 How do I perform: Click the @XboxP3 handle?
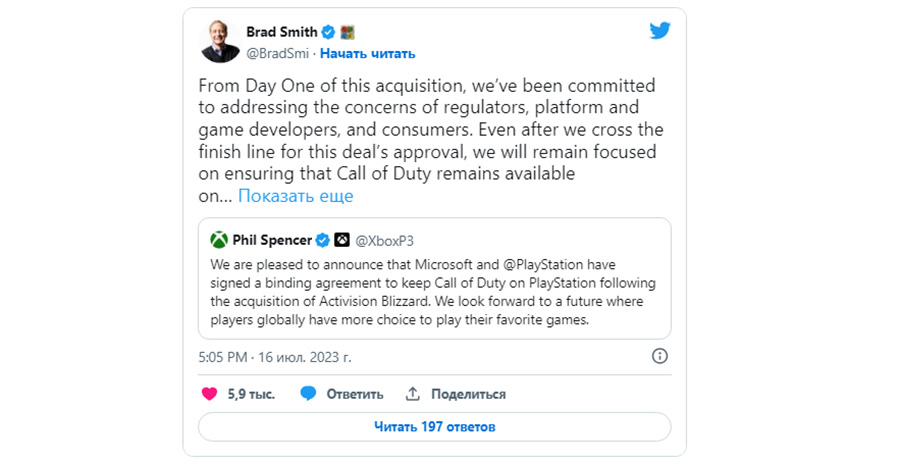click(x=384, y=240)
